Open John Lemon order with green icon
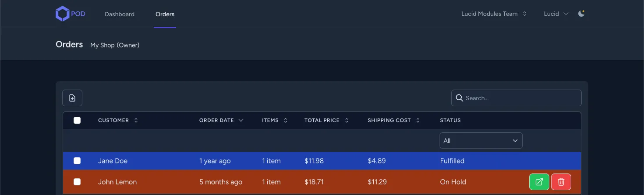 coord(539,182)
